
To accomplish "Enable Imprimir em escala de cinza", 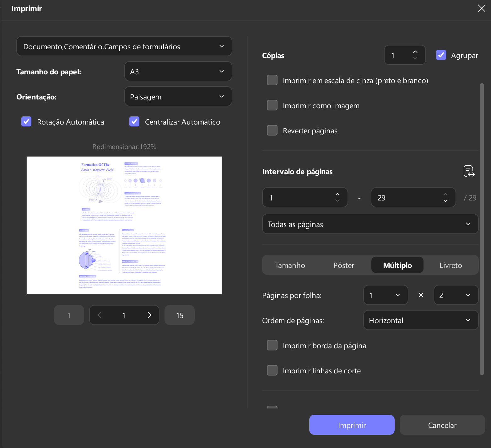I will click(272, 80).
